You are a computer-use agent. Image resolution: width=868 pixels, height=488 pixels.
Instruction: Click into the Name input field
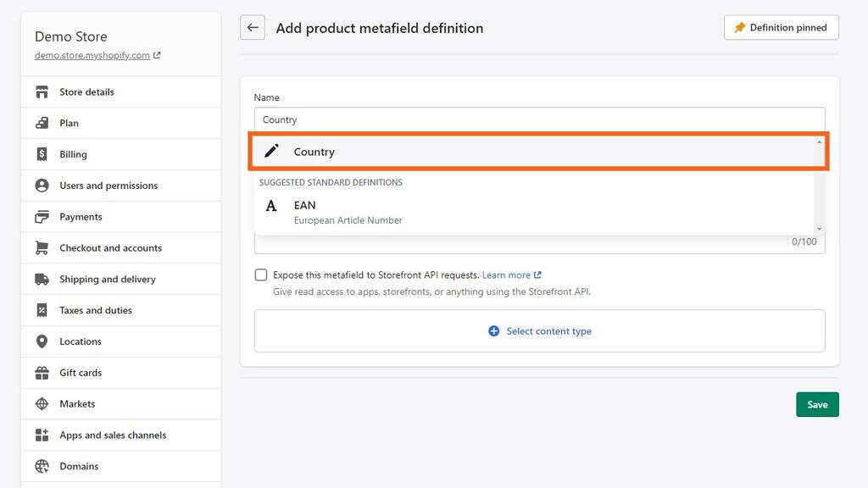tap(539, 119)
